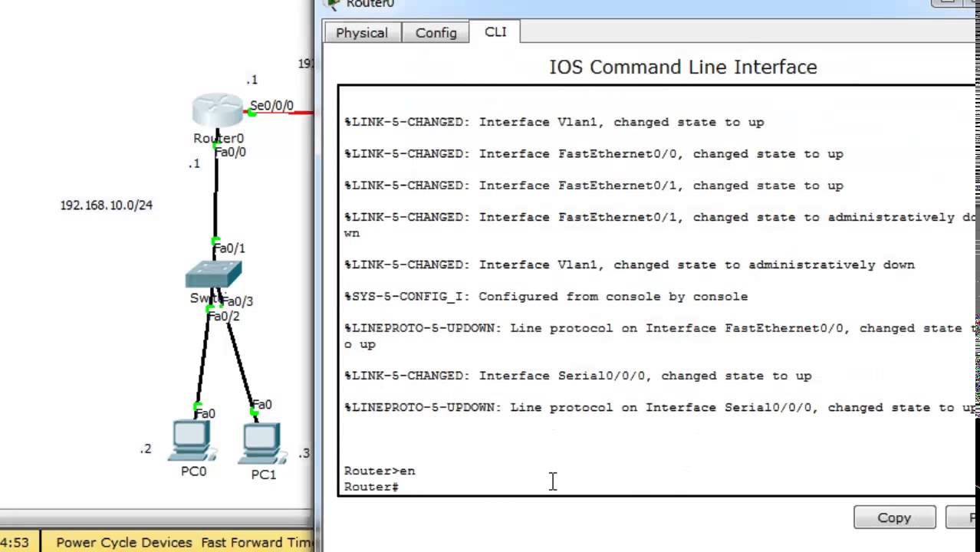Click the Vlan1 changed state to up line
This screenshot has width=980, height=552.
[x=554, y=122]
